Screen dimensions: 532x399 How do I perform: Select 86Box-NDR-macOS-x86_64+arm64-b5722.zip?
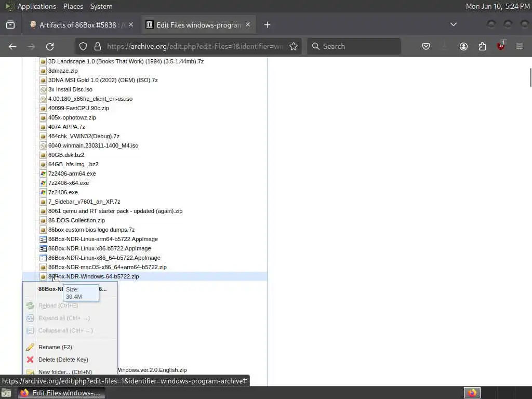(107, 268)
